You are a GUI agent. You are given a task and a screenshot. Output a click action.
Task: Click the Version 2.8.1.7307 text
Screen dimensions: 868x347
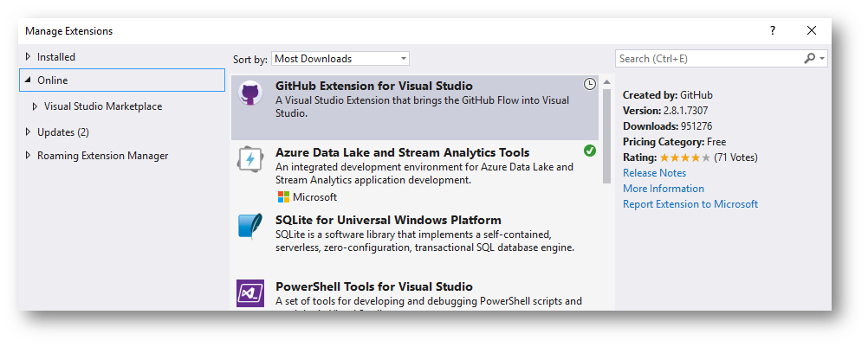pyautogui.click(x=665, y=111)
